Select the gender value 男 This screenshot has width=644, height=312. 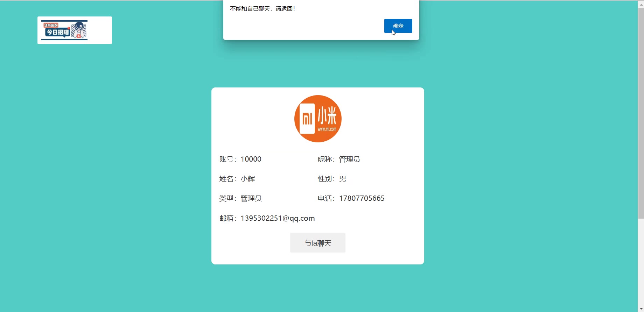tap(343, 179)
